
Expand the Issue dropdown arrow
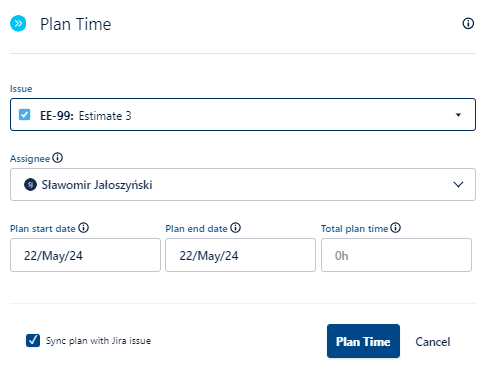coord(458,115)
